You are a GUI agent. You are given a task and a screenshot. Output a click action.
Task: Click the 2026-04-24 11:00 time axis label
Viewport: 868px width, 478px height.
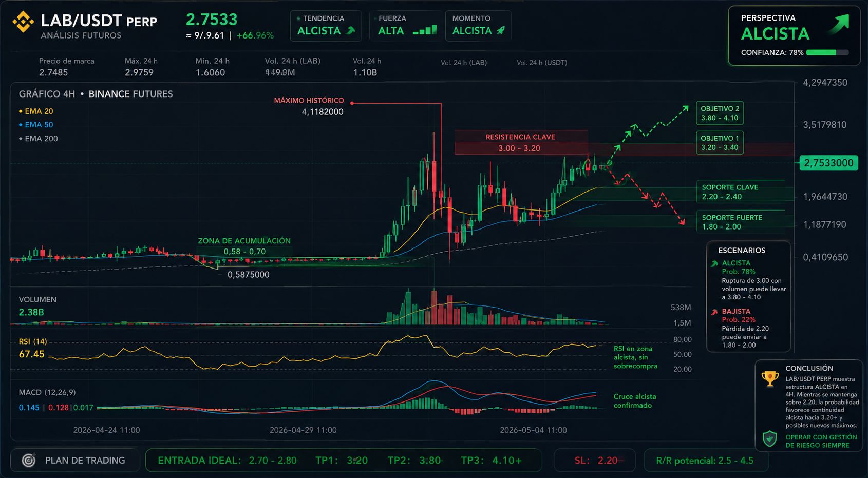click(x=106, y=430)
